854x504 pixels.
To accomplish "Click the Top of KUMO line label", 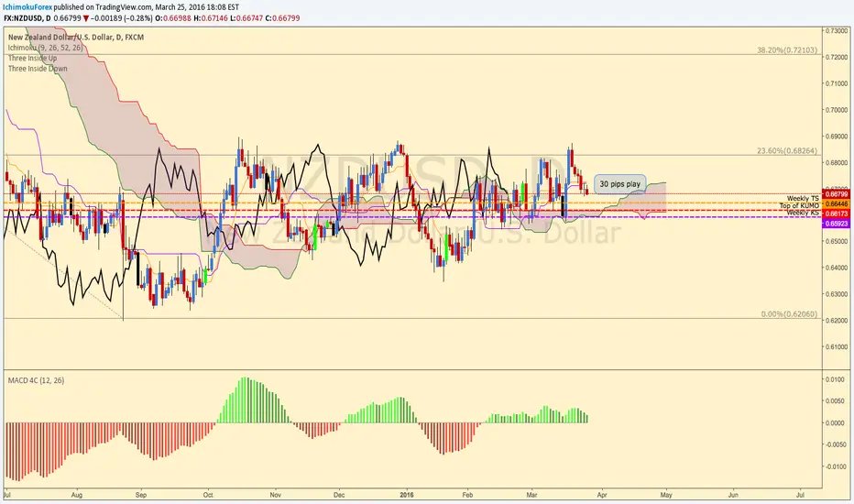I will tap(799, 205).
